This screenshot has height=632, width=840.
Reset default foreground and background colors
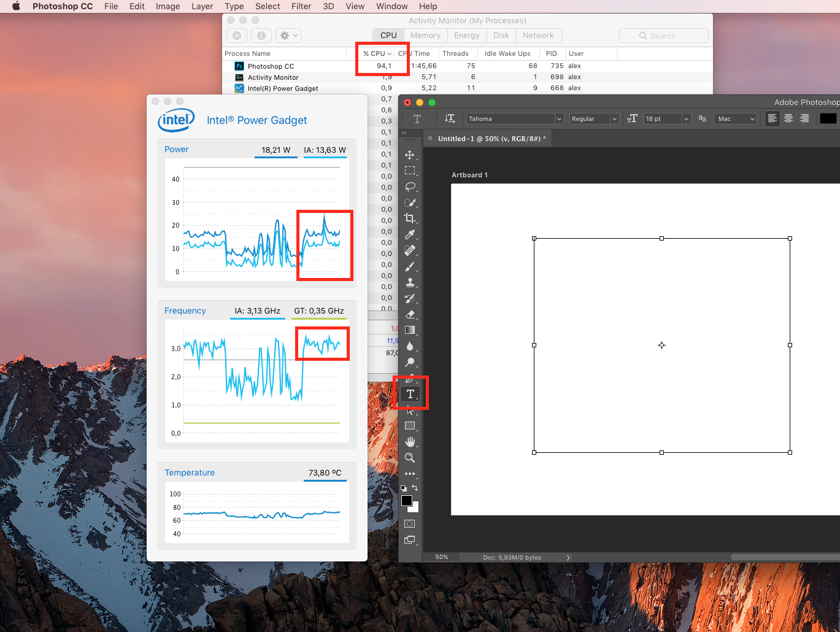403,488
